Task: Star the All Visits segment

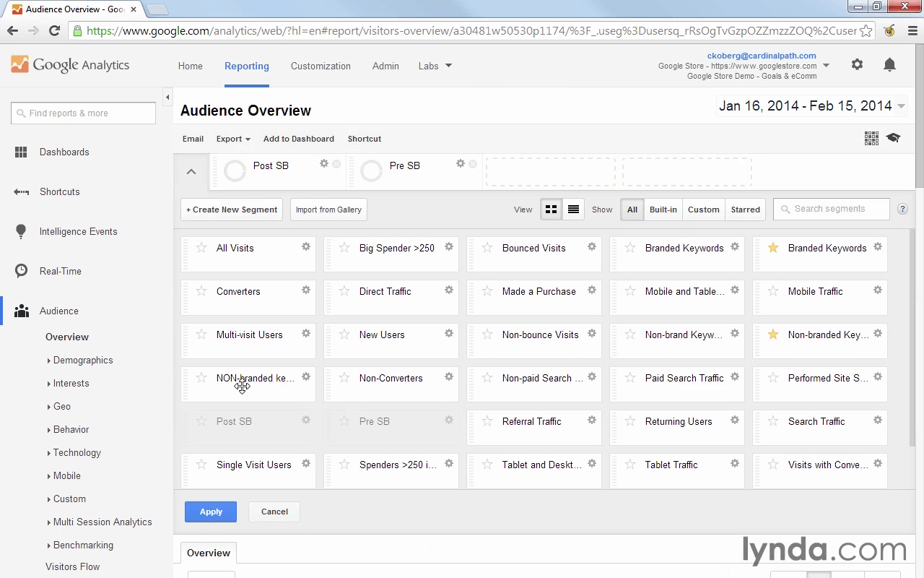Action: [201, 248]
